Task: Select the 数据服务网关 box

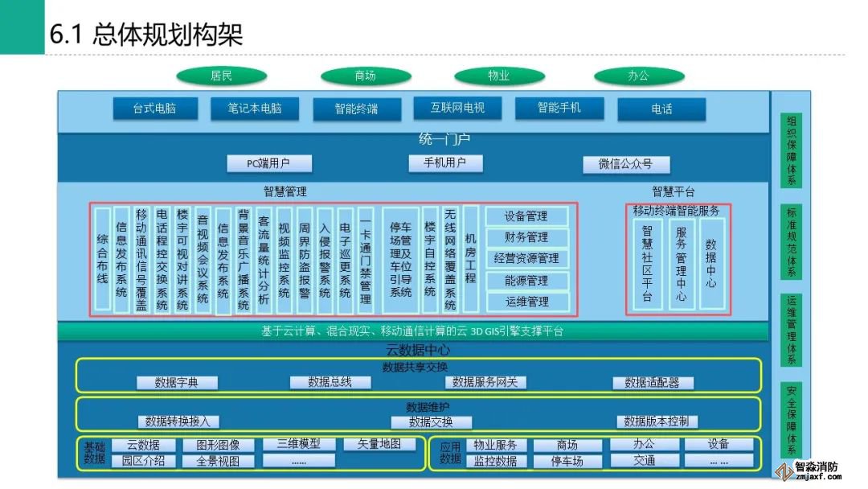Action: (x=485, y=382)
